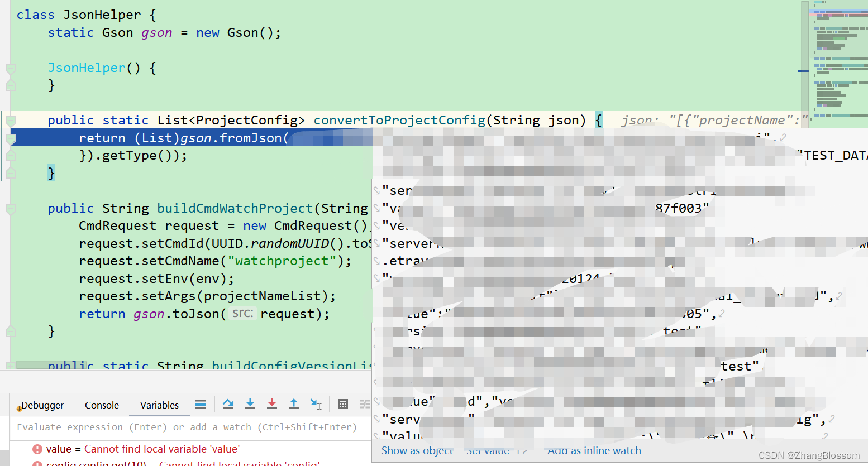Select the Variables tab
The height and width of the screenshot is (466, 868).
pos(159,405)
